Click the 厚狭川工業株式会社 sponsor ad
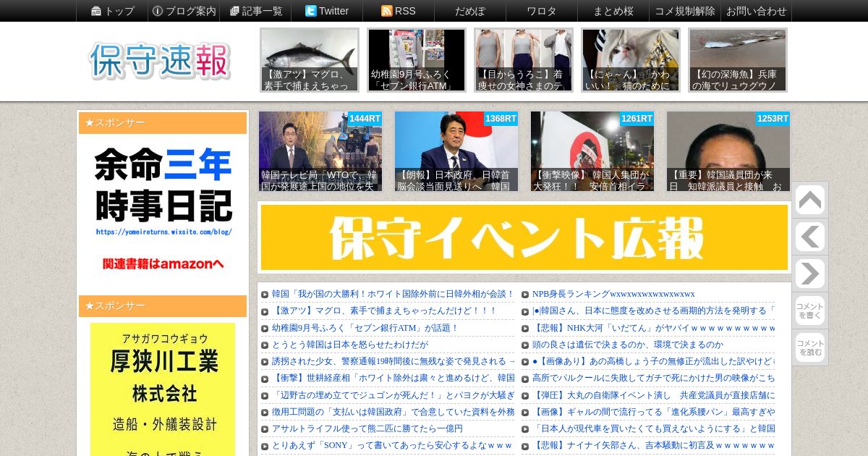The height and width of the screenshot is (456, 868). click(x=163, y=389)
